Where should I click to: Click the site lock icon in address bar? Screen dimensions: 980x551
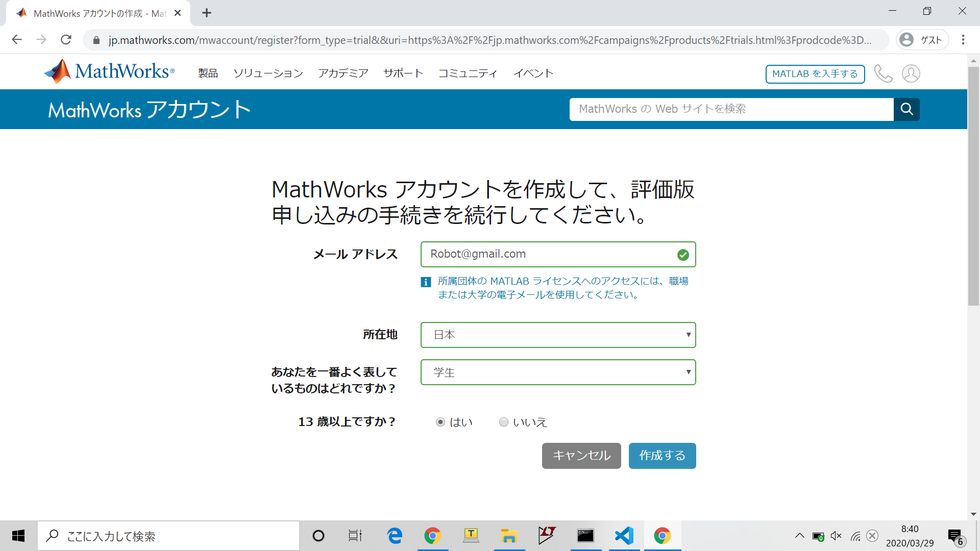tap(96, 40)
